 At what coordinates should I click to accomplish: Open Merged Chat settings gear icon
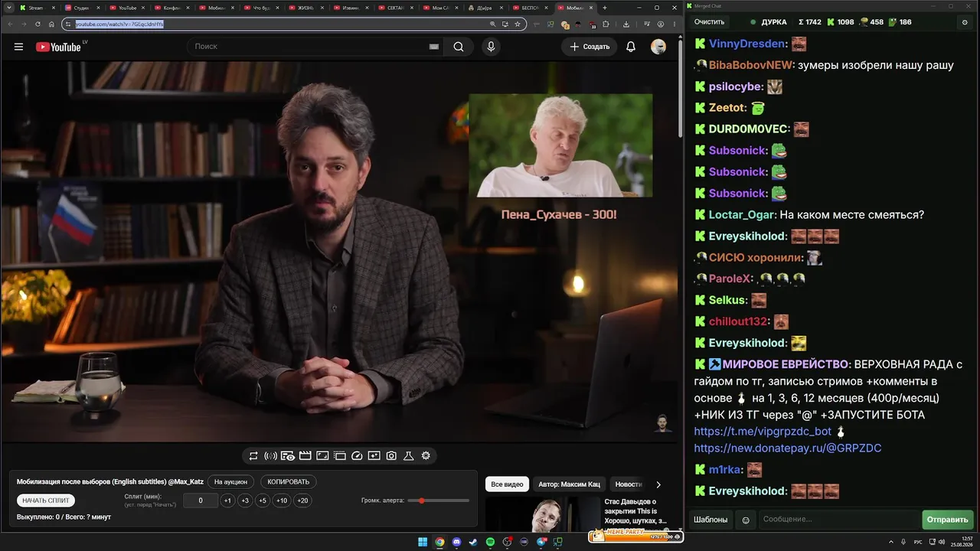(964, 22)
